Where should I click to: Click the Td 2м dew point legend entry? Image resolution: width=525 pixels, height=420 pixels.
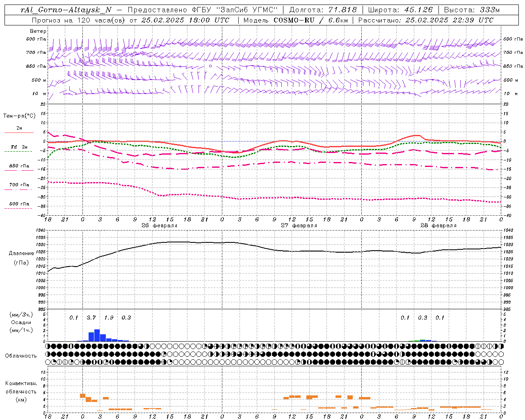(x=19, y=147)
